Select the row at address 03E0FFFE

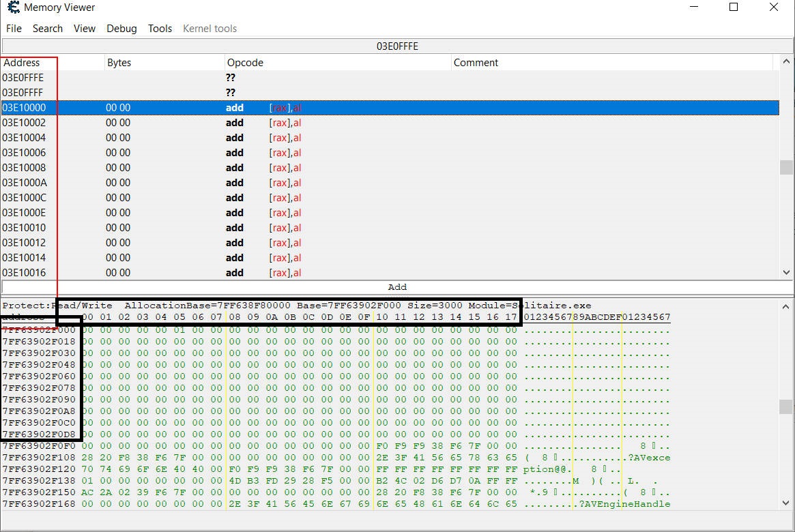pyautogui.click(x=23, y=78)
